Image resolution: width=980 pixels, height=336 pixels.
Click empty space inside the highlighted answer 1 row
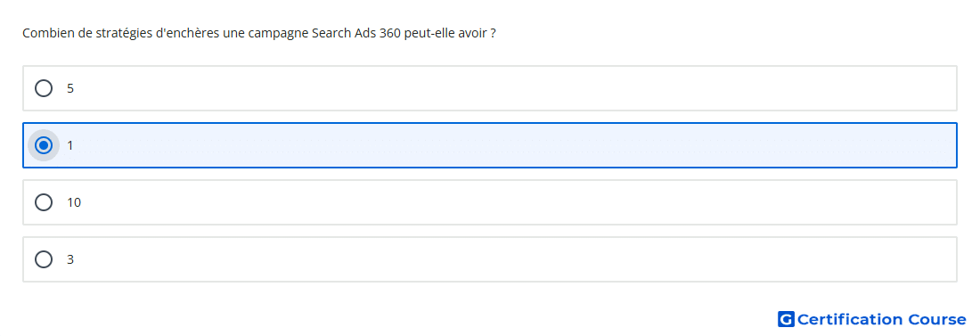(500, 145)
